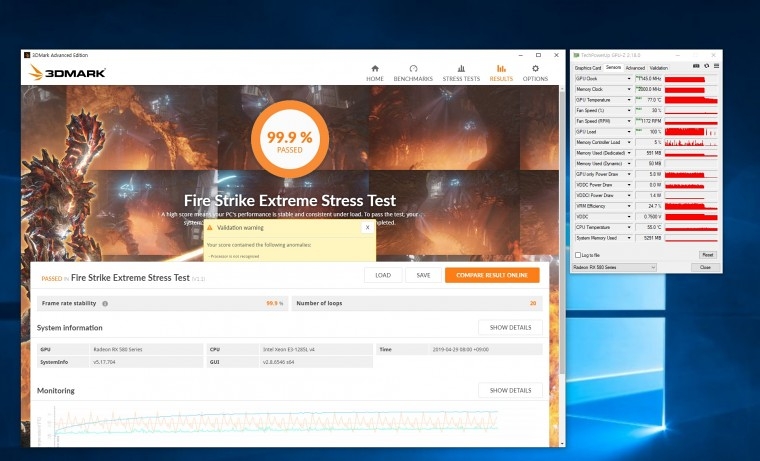Open the Fan Speed (RPM) sensor dropdown
This screenshot has width=760, height=461.
[629, 121]
